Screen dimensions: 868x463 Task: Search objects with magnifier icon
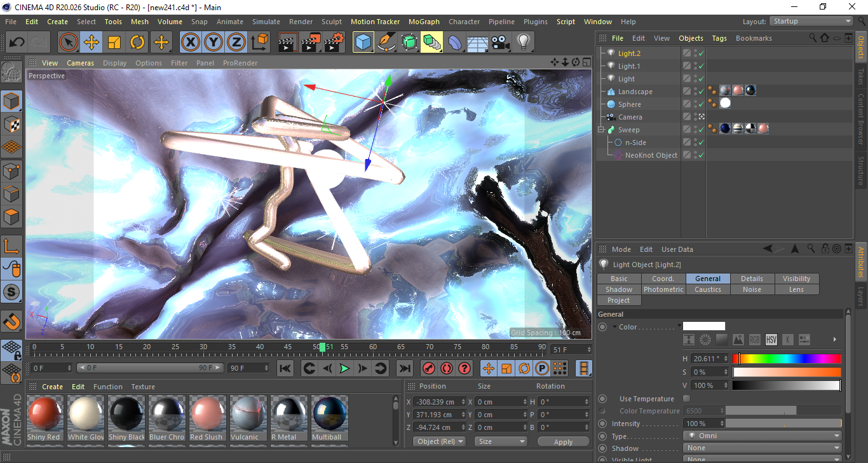(x=813, y=38)
